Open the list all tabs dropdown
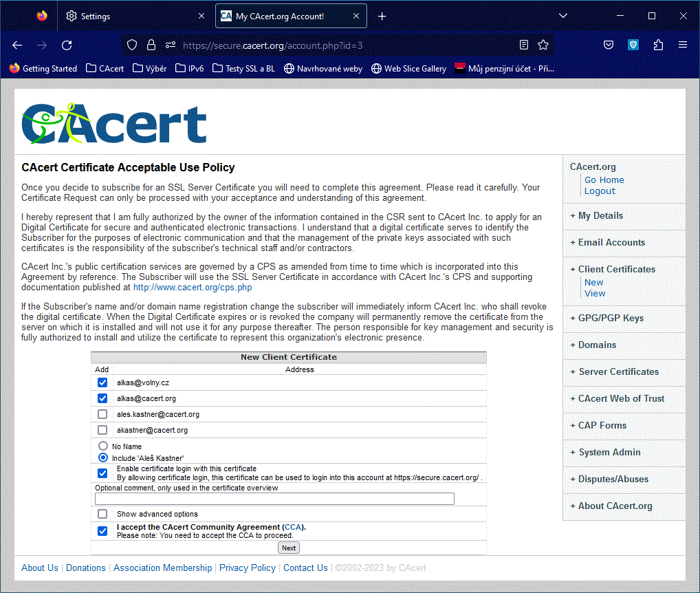Screen dimensions: 700x593 (562, 16)
